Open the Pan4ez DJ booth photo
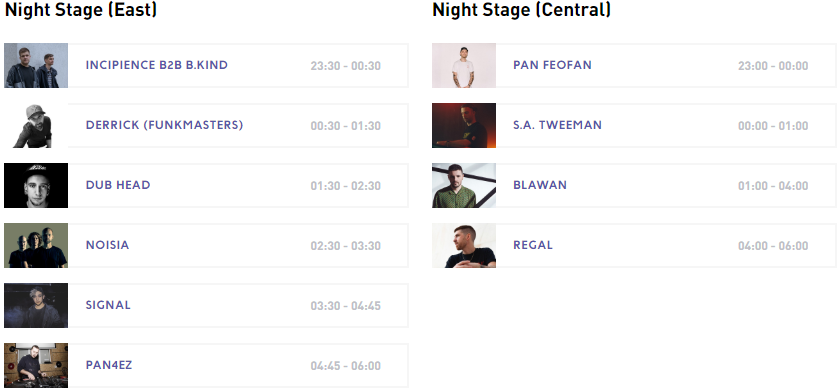The image size is (839, 388). click(36, 366)
